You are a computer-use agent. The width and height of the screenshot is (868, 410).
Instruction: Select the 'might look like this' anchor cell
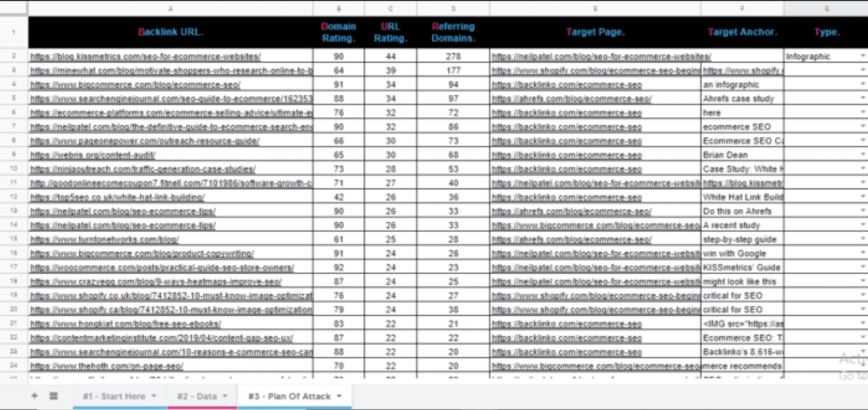pyautogui.click(x=743, y=282)
